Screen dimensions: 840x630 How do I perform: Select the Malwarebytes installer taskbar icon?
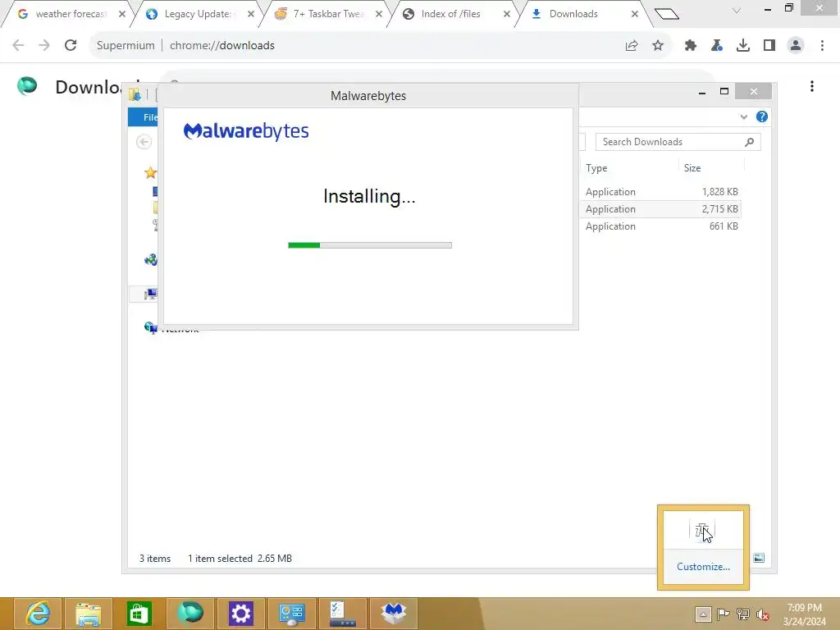point(394,614)
